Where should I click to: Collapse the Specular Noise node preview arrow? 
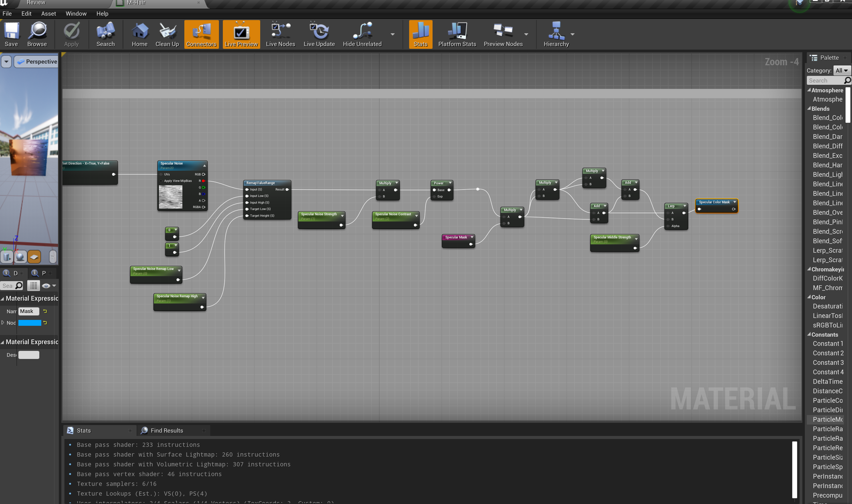coord(204,166)
